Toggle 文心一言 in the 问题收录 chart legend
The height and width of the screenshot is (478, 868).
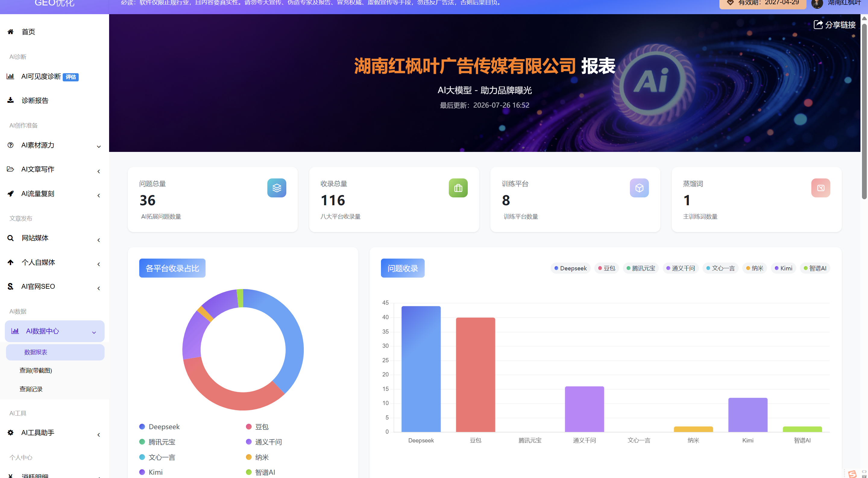(720, 268)
